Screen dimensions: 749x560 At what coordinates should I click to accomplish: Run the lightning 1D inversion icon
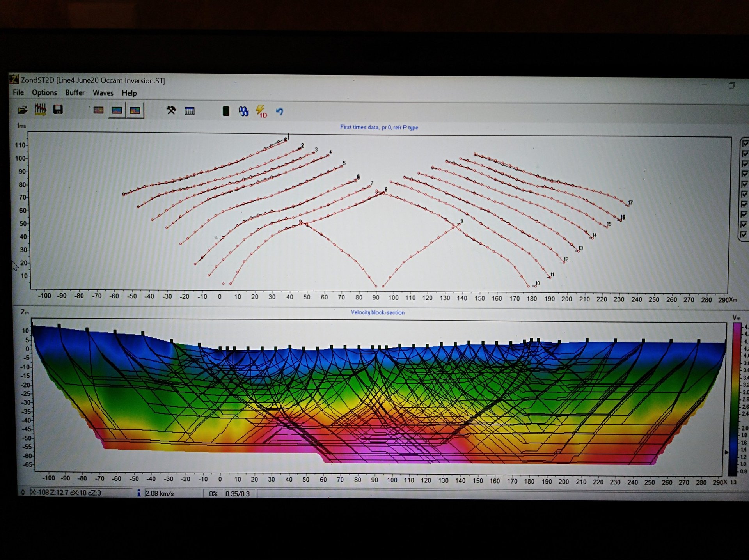(x=261, y=111)
